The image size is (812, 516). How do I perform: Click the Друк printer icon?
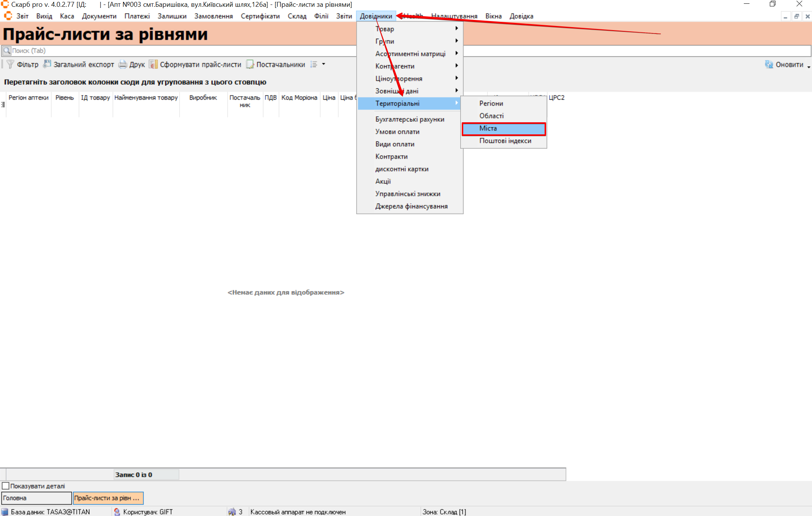[x=123, y=64]
